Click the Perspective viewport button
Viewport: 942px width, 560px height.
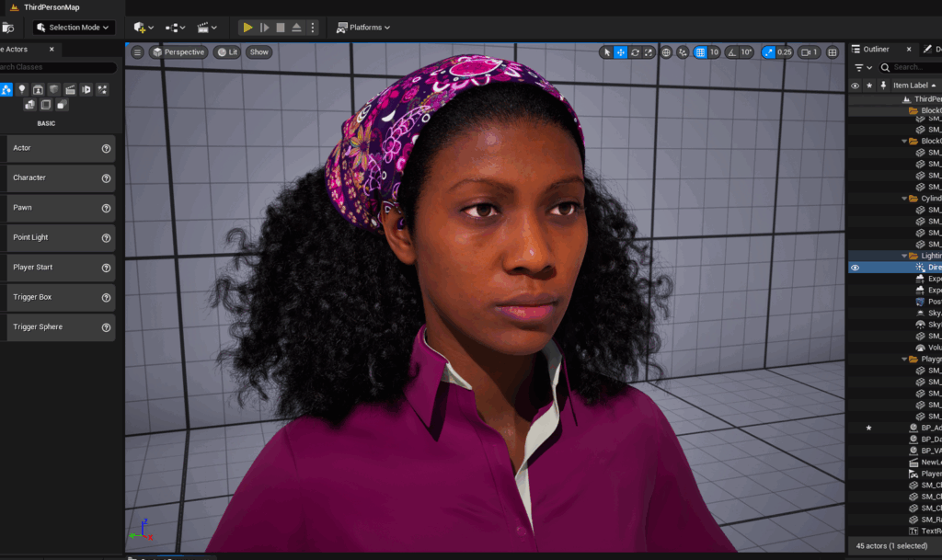178,51
